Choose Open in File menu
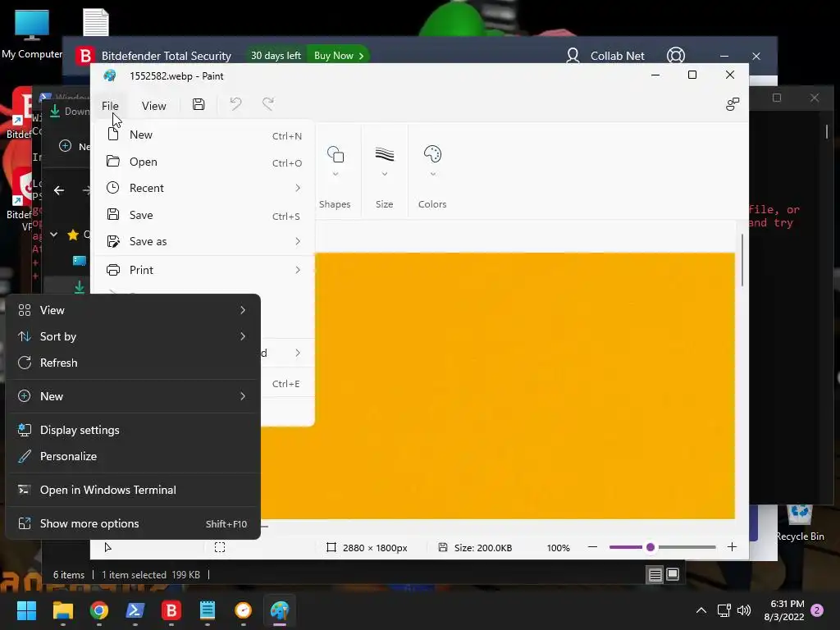 click(x=204, y=162)
